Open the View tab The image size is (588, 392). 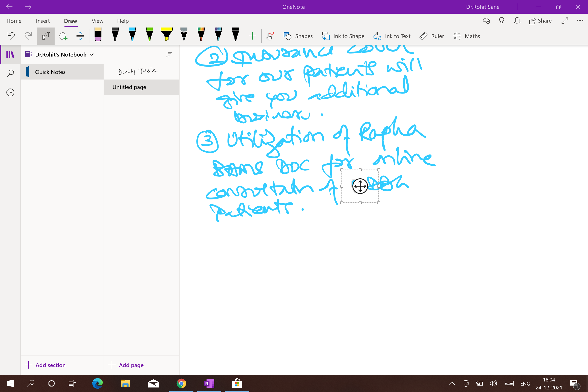click(x=98, y=21)
